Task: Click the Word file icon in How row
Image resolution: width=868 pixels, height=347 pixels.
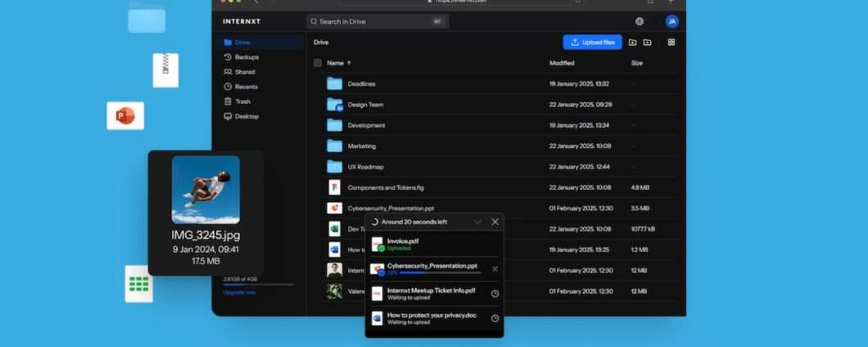Action: coord(334,250)
